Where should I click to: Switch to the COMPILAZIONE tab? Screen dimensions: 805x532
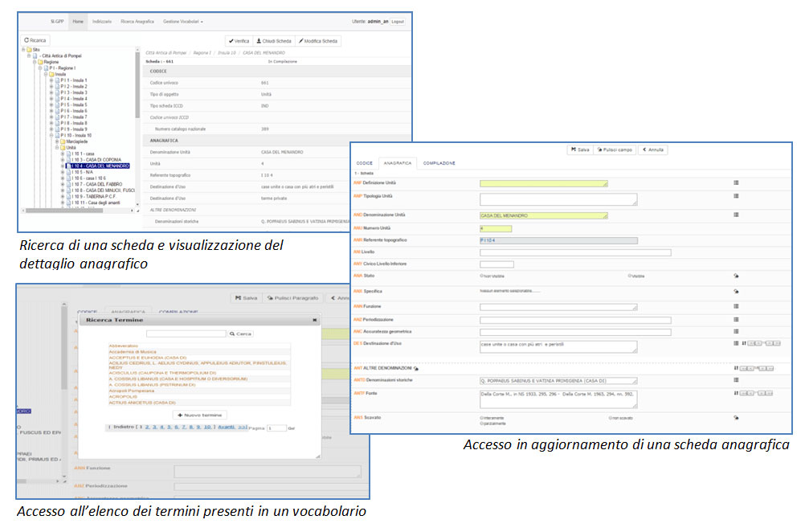tap(439, 163)
